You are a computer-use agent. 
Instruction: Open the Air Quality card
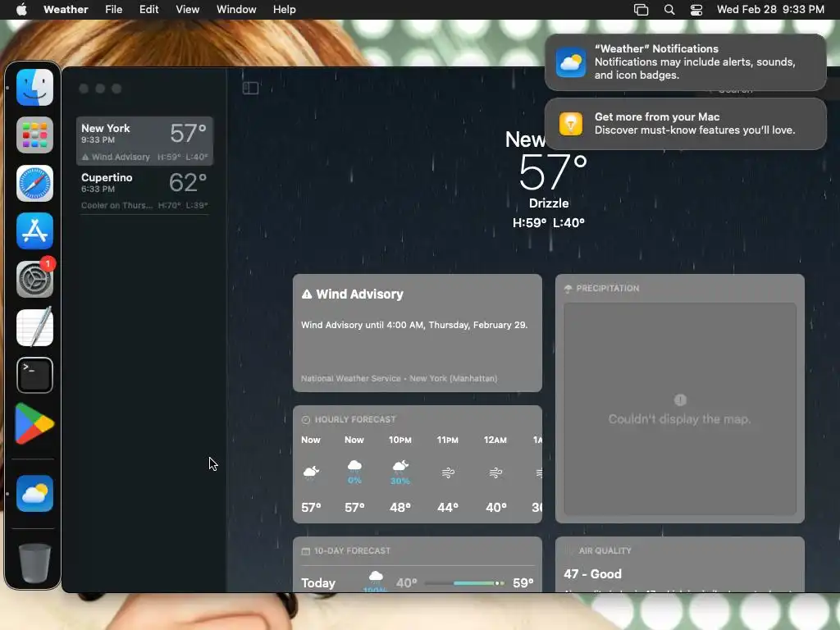[680, 564]
